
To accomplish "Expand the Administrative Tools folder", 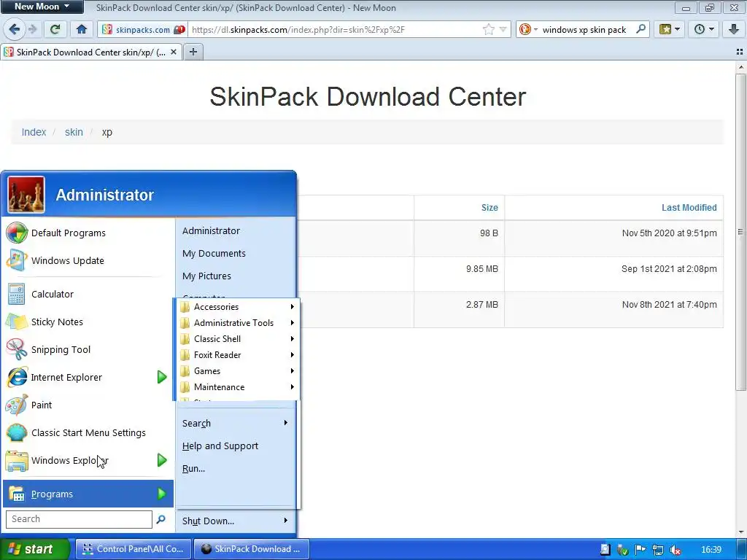I will [238, 323].
